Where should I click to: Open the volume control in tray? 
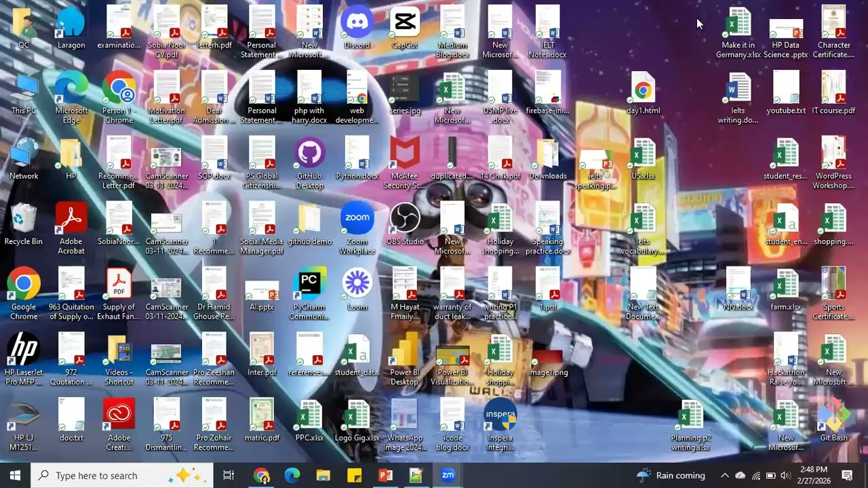pos(785,475)
